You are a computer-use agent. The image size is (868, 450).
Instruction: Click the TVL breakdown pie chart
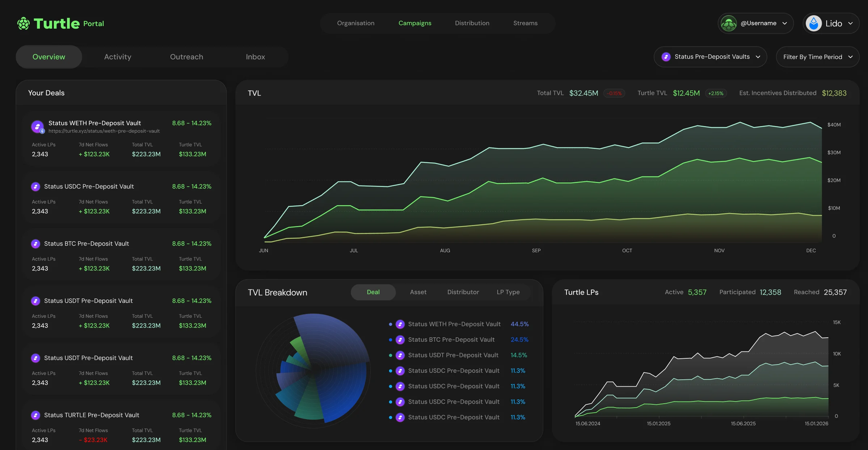point(313,371)
